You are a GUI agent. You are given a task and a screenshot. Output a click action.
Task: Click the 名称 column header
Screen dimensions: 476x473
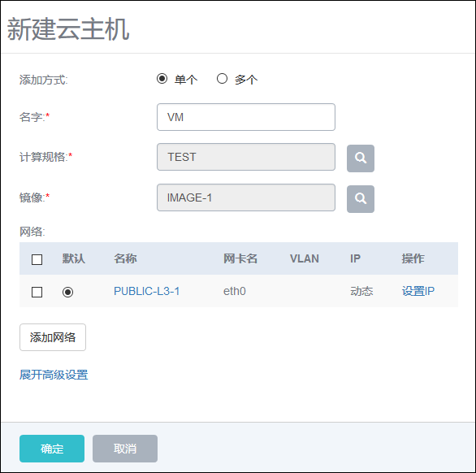(x=125, y=258)
